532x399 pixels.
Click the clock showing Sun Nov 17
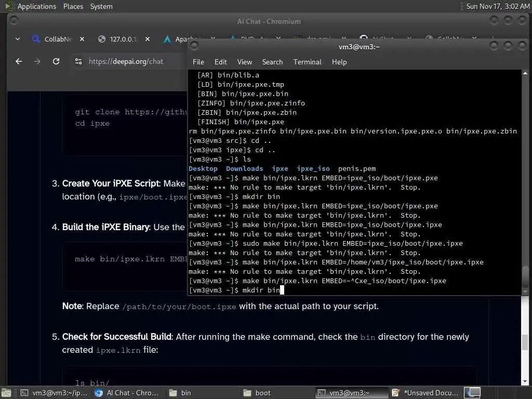[497, 6]
